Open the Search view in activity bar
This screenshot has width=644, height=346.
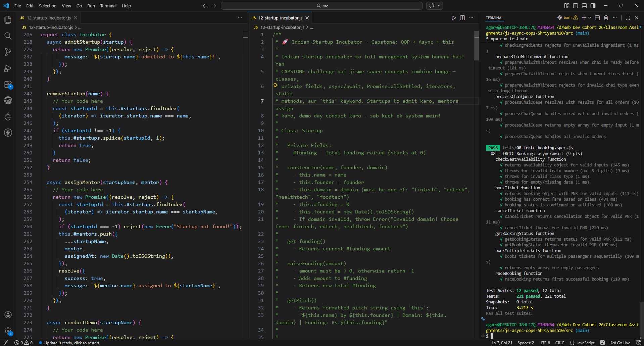pos(8,36)
